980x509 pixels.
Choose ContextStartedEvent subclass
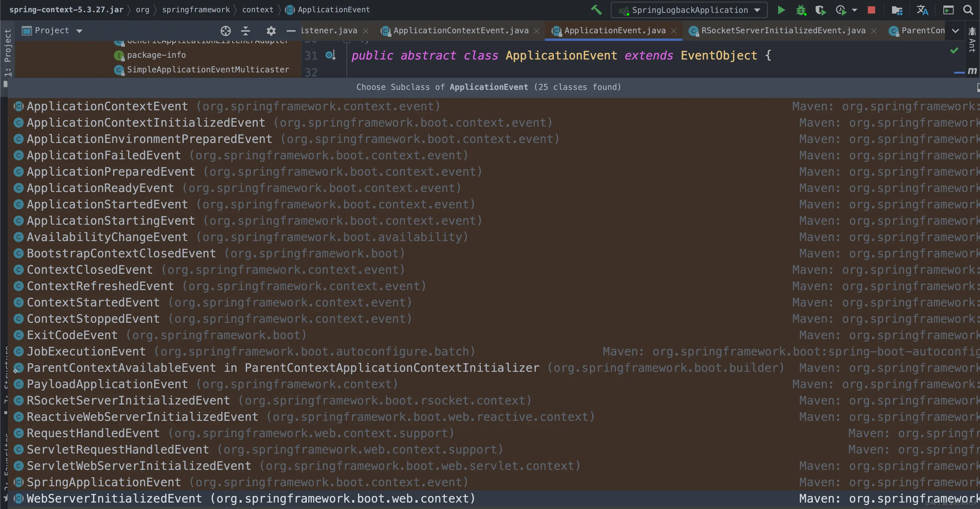pos(494,303)
